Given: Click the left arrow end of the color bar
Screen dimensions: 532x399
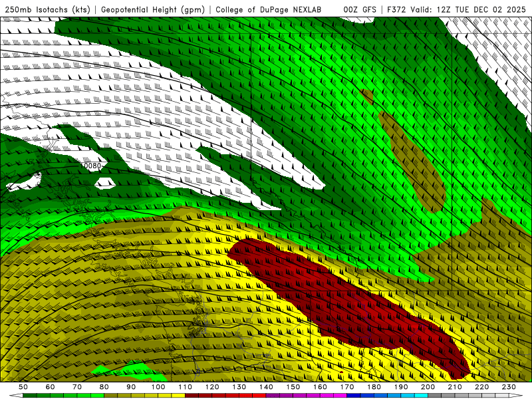Looking at the screenshot, I should (15, 396).
